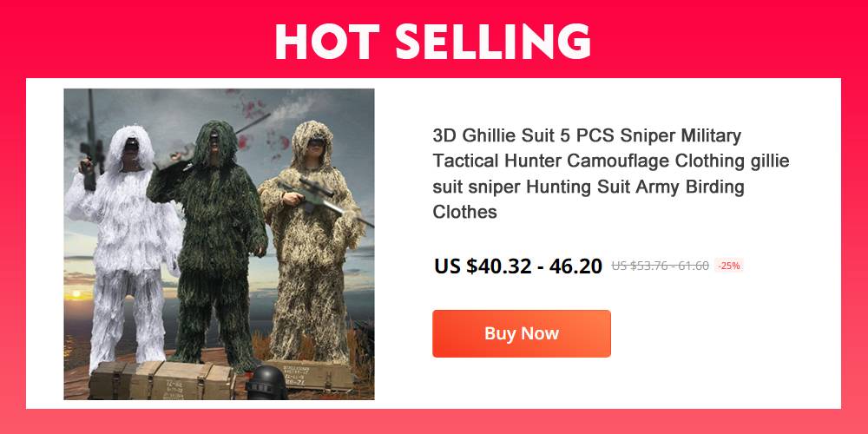
Task: Click the black helmet at the image bottom
Action: 266,383
